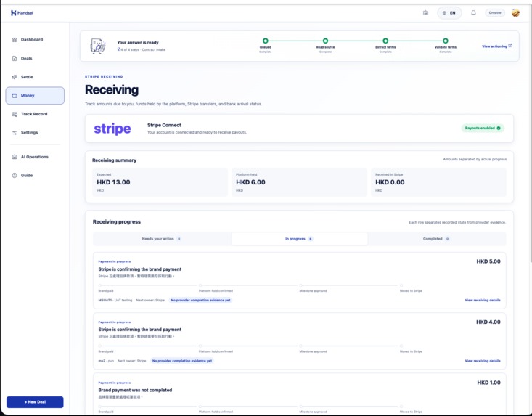Viewport: 532px width, 416px height.
Task: Click the 'MSUAT1 · UAT testing' label
Action: pyautogui.click(x=115, y=301)
